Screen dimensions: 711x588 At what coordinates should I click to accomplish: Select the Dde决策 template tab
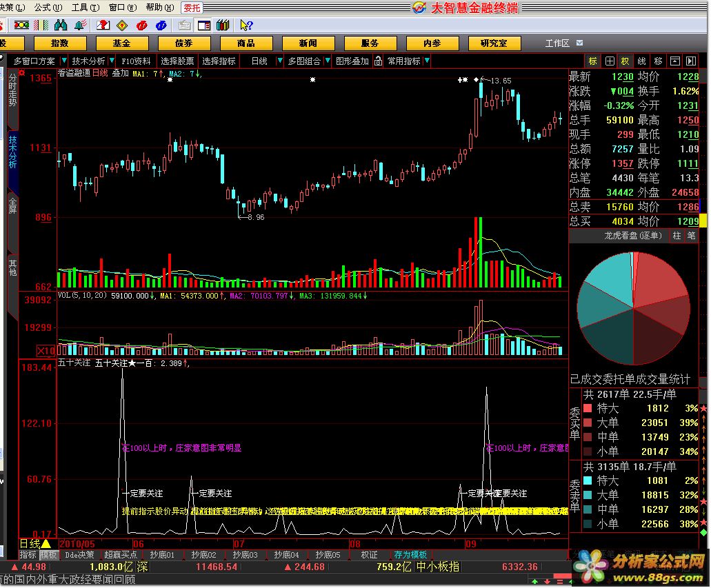coord(80,555)
